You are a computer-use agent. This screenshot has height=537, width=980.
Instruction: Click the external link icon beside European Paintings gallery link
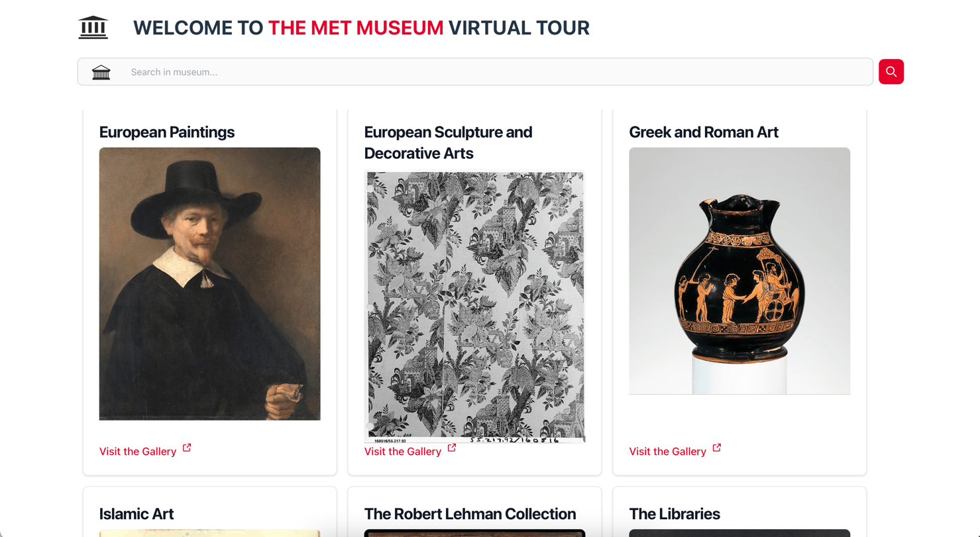click(186, 447)
